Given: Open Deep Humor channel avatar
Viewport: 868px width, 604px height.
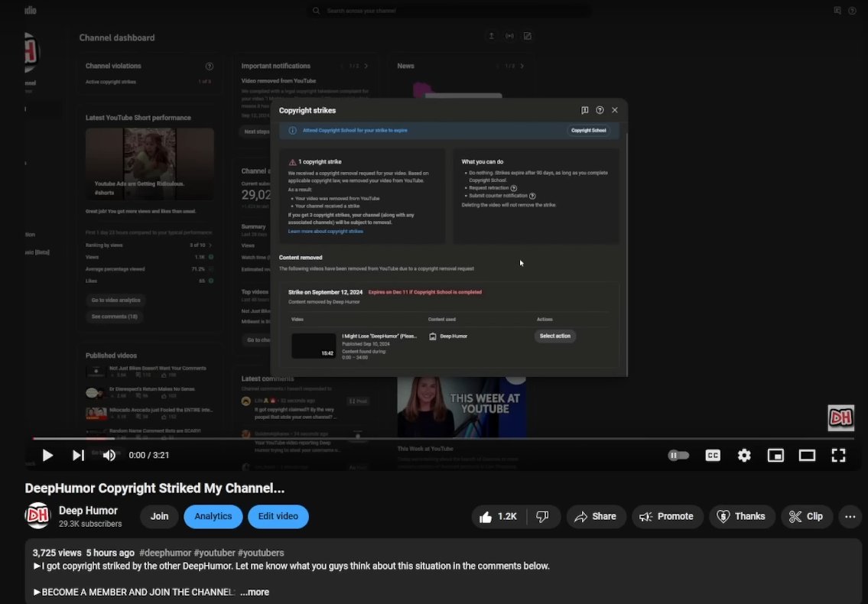Looking at the screenshot, I should pyautogui.click(x=37, y=515).
